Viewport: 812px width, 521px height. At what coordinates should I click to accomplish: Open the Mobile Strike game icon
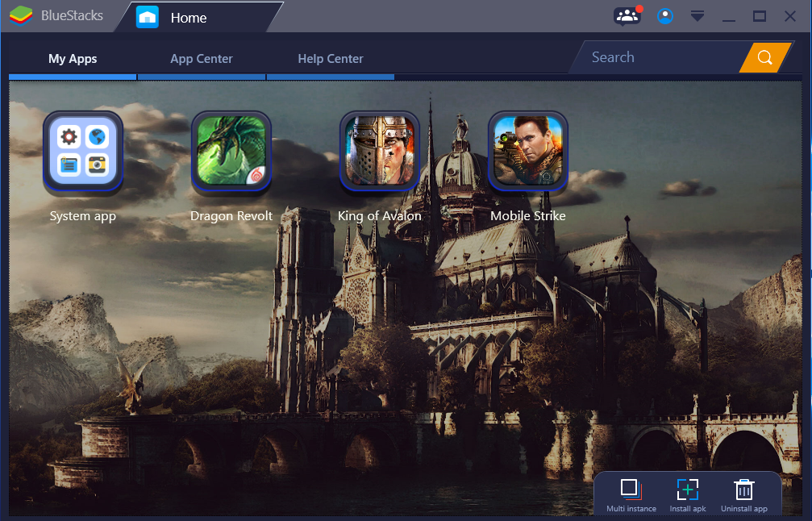(x=528, y=152)
